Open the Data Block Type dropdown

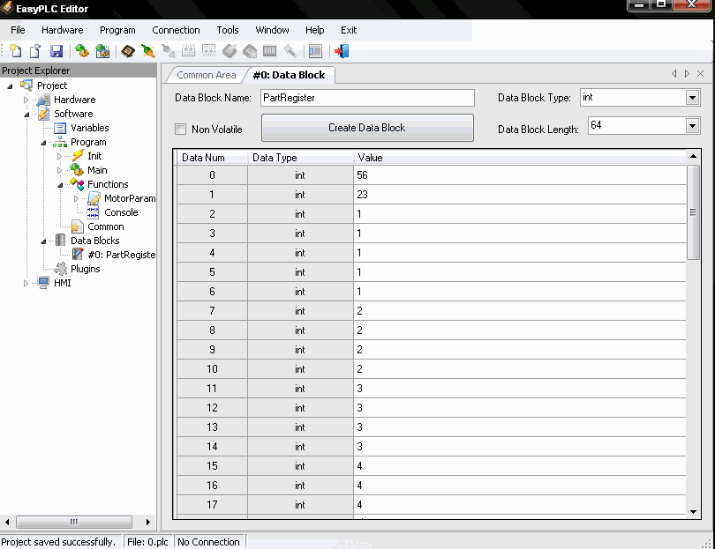click(x=692, y=98)
